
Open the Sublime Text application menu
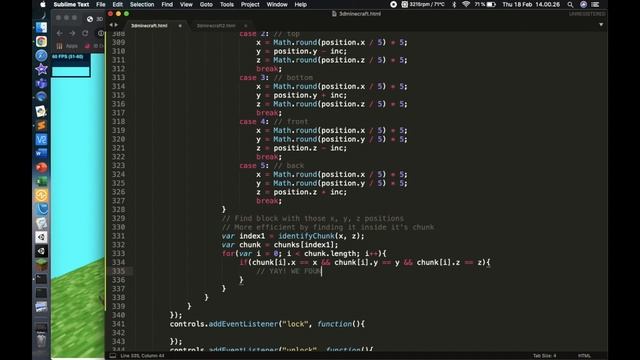(x=71, y=4)
